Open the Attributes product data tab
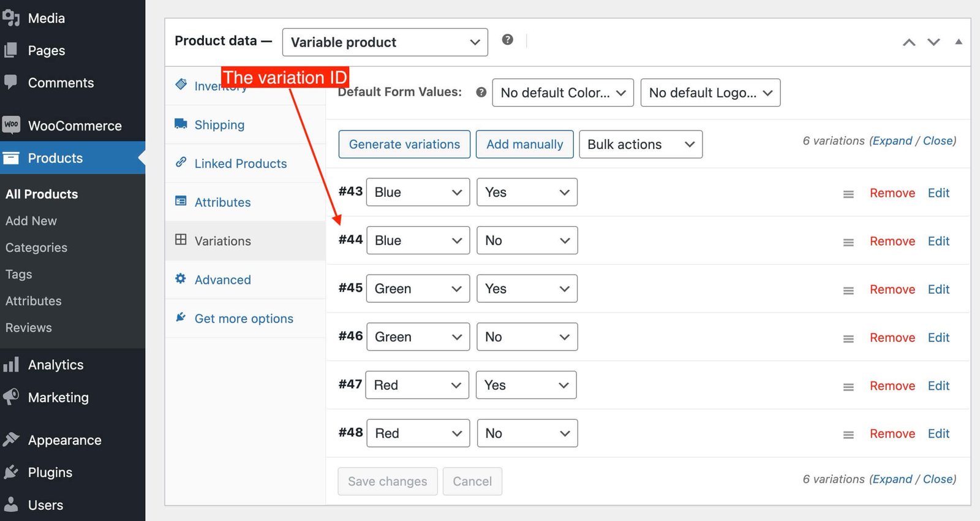 coord(245,202)
